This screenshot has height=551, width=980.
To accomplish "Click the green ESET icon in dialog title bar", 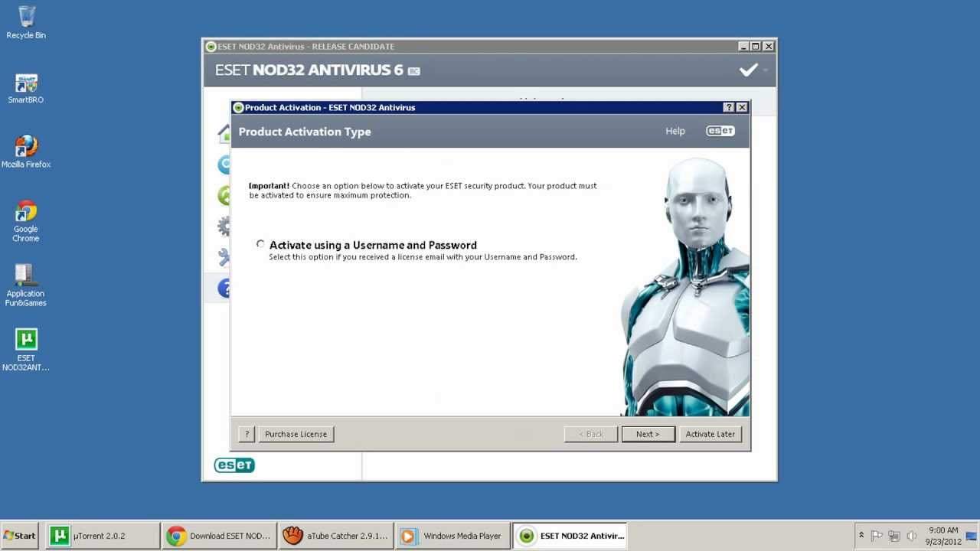I will tap(238, 108).
